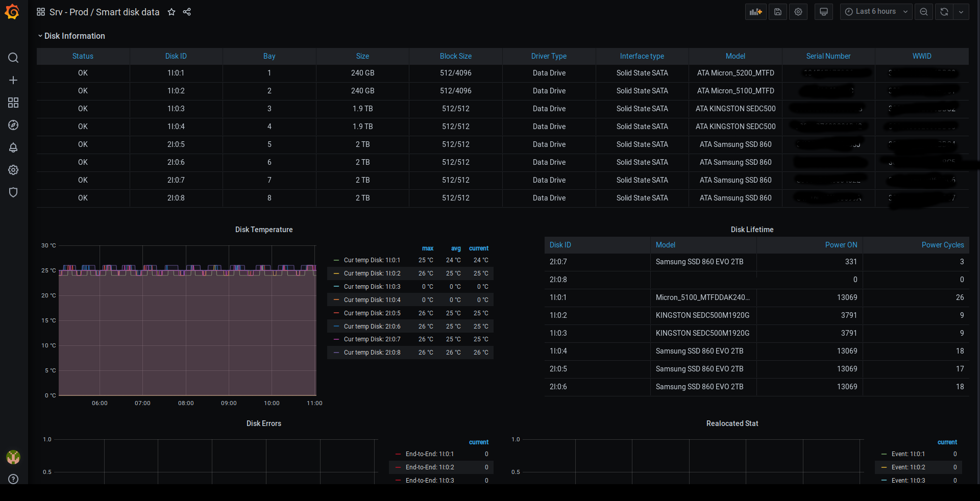Open the dashboard search icon

point(13,58)
